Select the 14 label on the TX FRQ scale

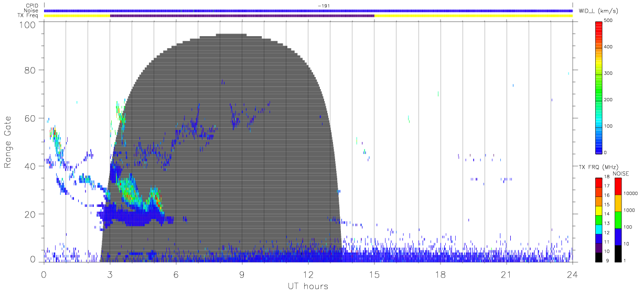pyautogui.click(x=607, y=214)
